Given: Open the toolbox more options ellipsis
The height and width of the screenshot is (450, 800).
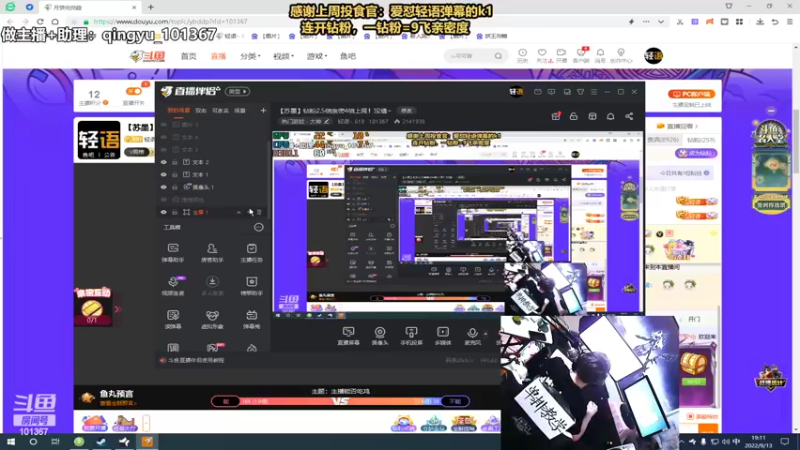Looking at the screenshot, I should pos(259,227).
